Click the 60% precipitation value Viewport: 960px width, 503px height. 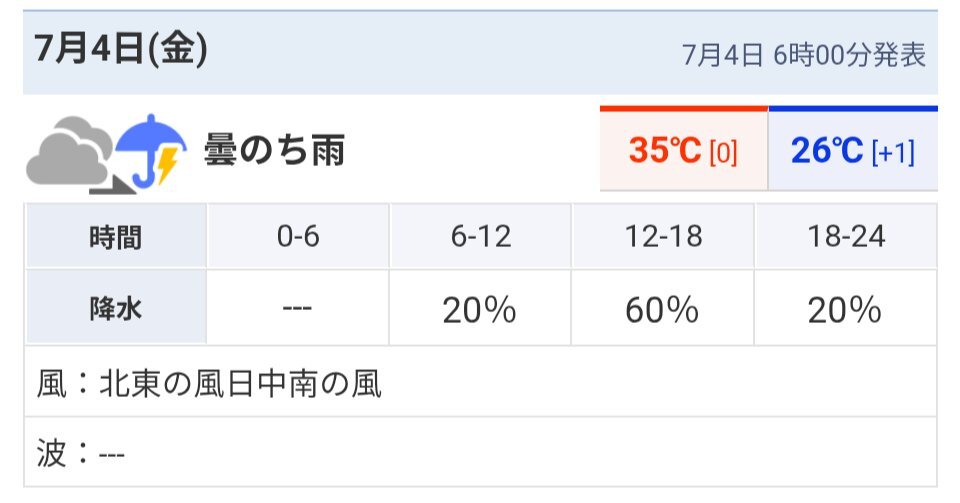[662, 310]
